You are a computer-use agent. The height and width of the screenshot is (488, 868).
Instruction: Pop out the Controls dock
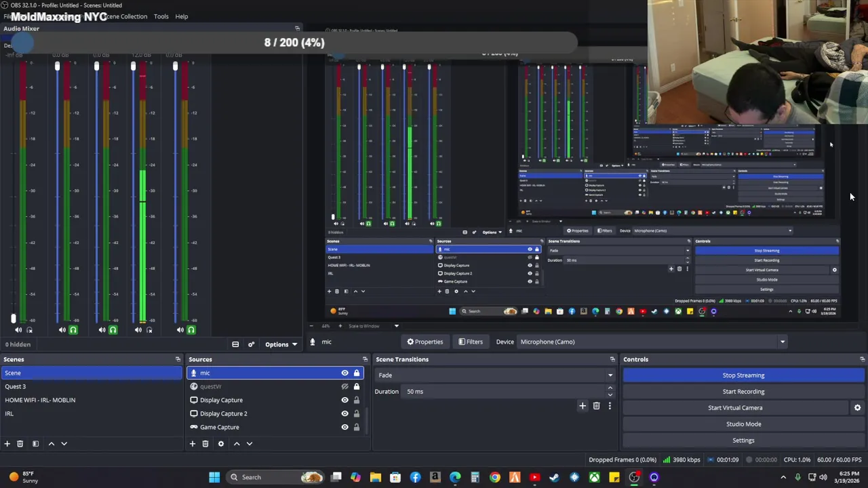[x=862, y=359]
